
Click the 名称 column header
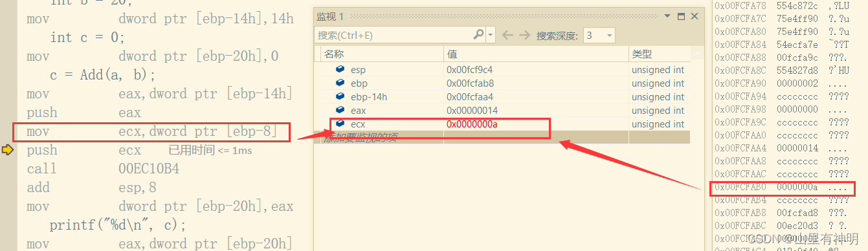point(382,54)
